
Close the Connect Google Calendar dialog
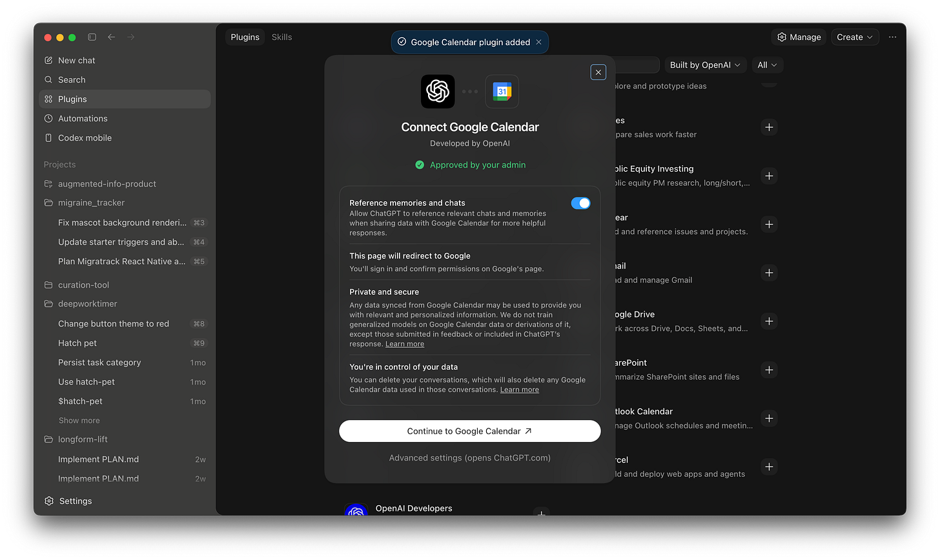[x=598, y=72]
